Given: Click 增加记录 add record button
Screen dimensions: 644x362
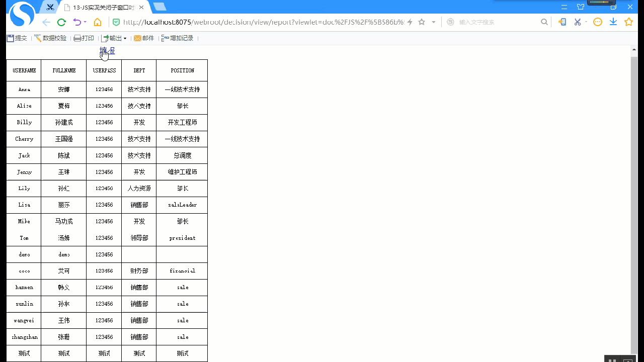Looking at the screenshot, I should coord(178,38).
